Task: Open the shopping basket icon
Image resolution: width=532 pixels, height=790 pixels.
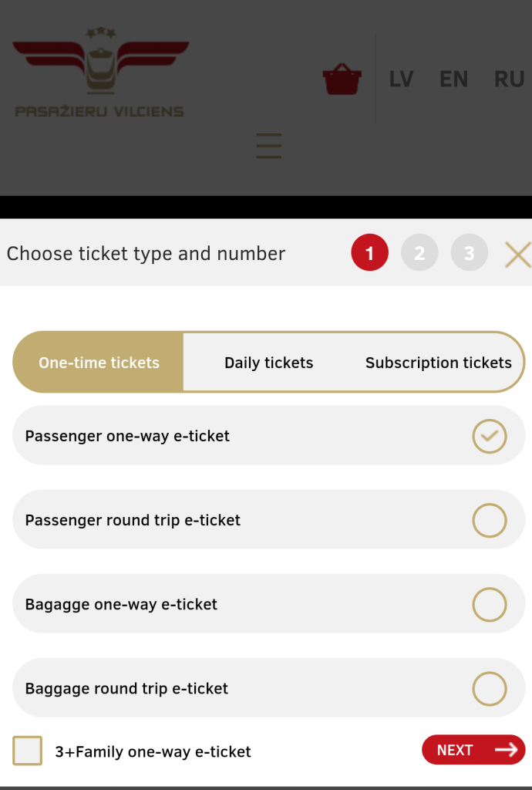Action: pos(342,79)
